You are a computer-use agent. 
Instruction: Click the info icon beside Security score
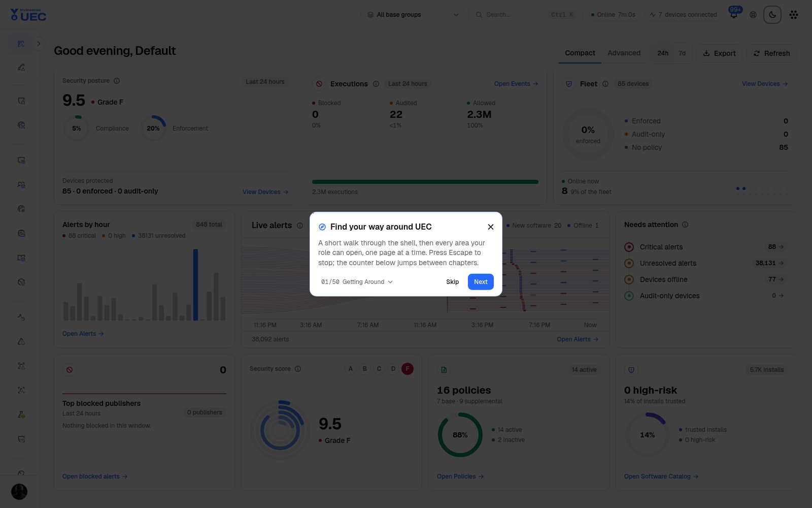pos(298,369)
